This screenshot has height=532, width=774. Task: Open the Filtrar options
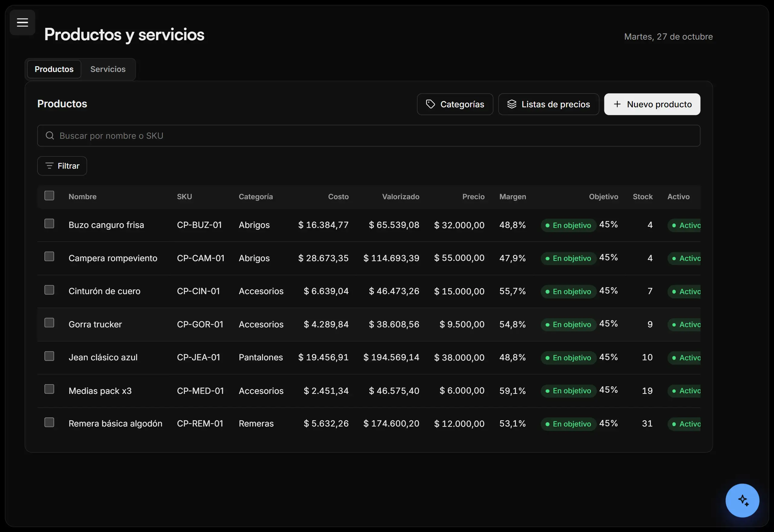62,166
